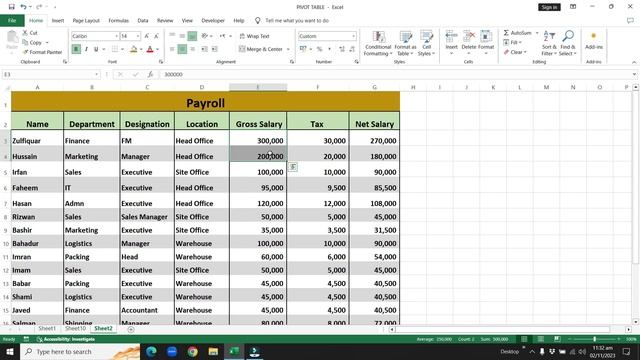The height and width of the screenshot is (360, 640).
Task: Switch to the Insert tab
Action: (x=58, y=20)
